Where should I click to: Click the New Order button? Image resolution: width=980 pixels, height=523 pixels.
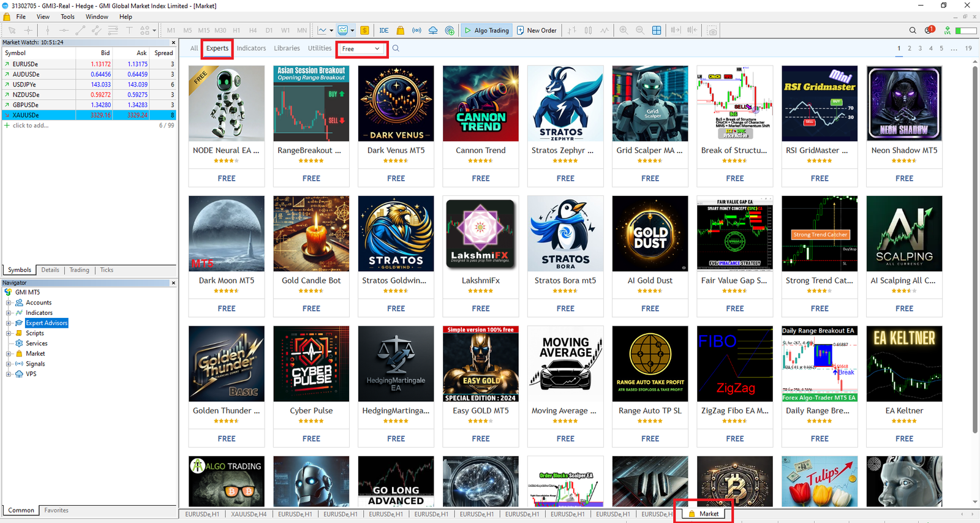click(537, 31)
